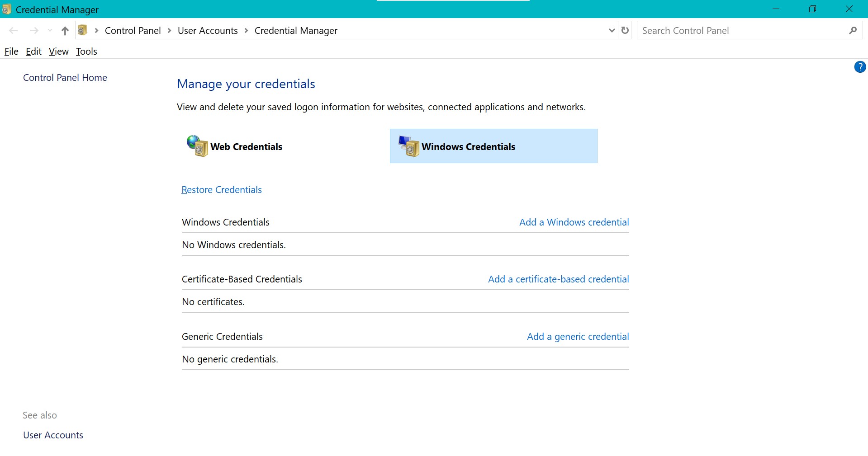Viewport: 868px width, 456px height.
Task: Open the address bar history dropdown
Action: [612, 30]
